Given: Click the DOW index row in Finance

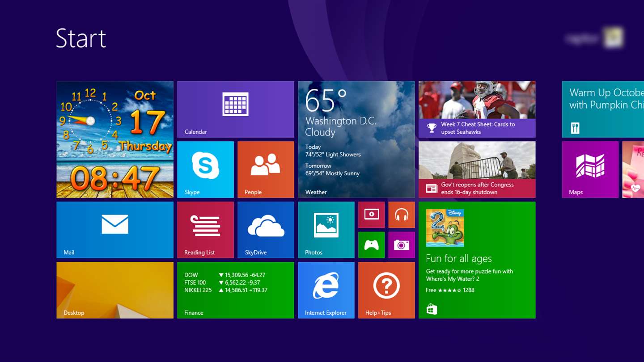Looking at the screenshot, I should pos(225,275).
